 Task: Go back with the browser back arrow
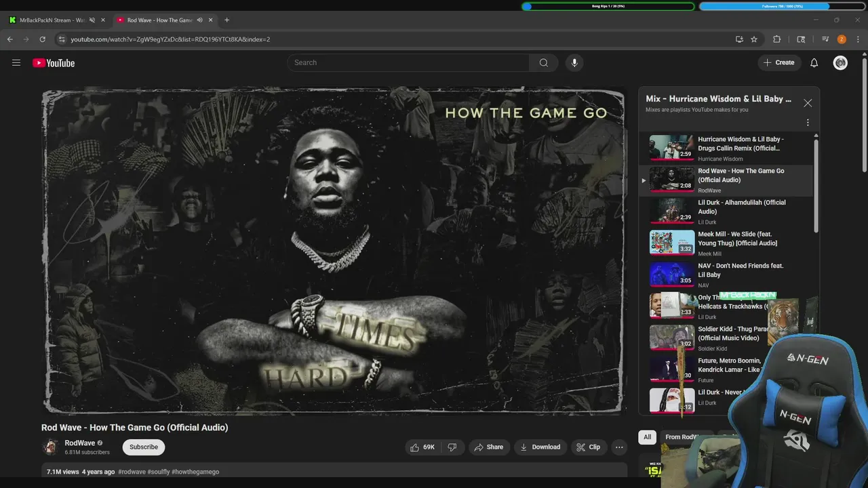(10, 39)
